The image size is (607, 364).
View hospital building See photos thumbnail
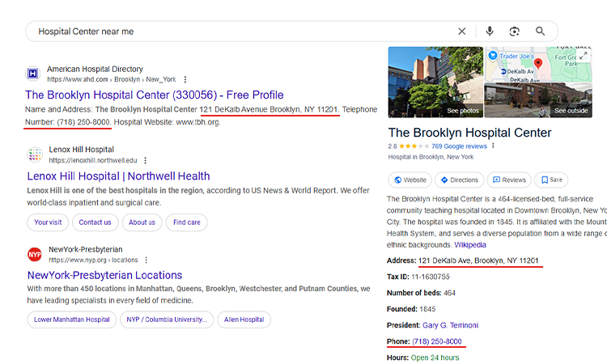(435, 82)
